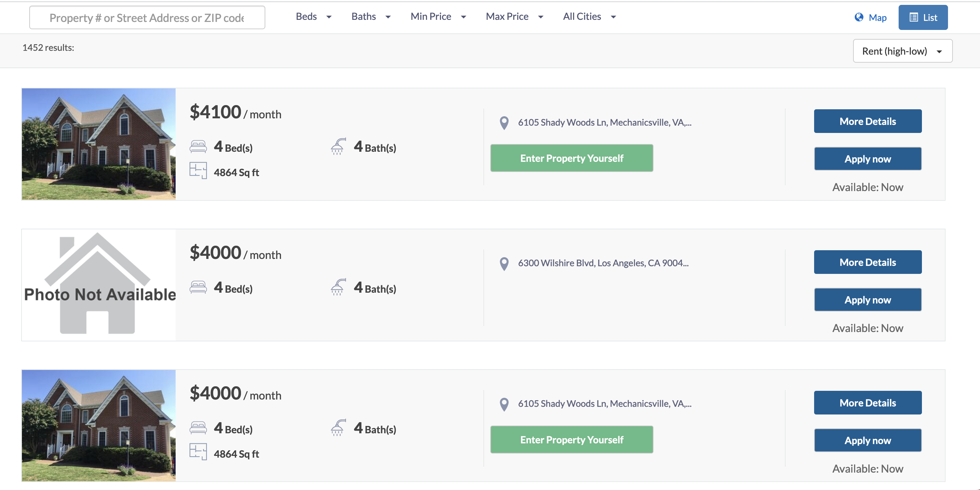Open the Rent (high-low) sort dropdown
980x490 pixels.
tap(902, 51)
